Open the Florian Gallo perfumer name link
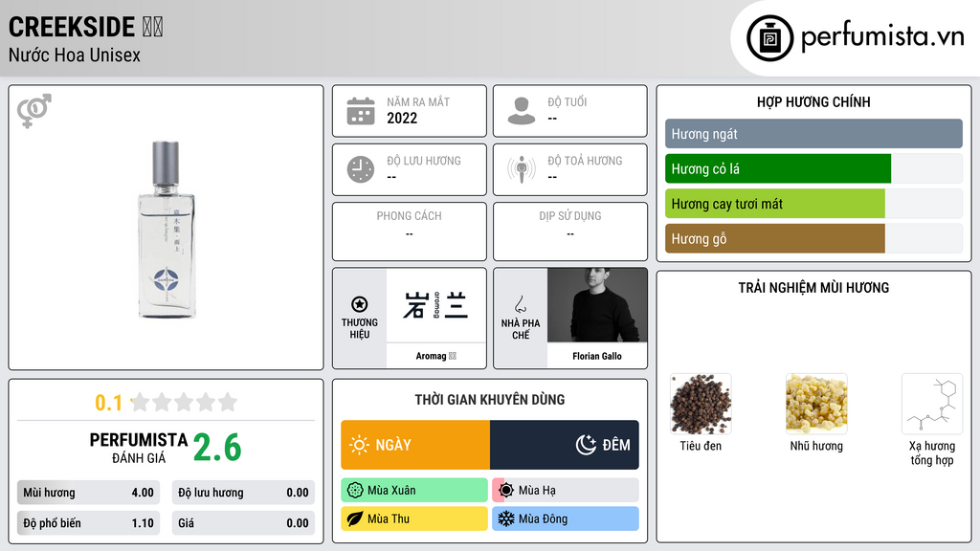Viewport: 980px width, 551px height. click(597, 356)
